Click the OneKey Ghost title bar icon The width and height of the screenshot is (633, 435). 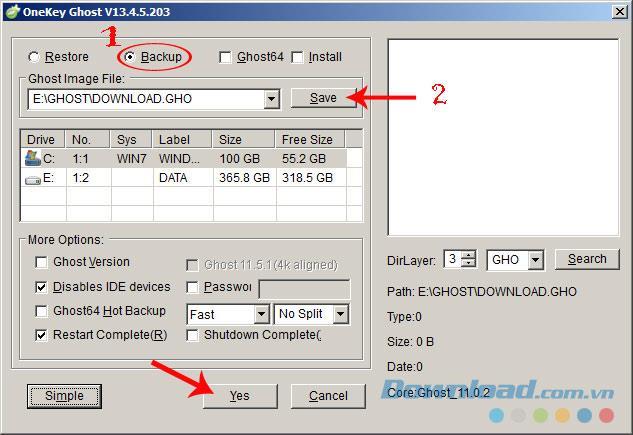(13, 12)
